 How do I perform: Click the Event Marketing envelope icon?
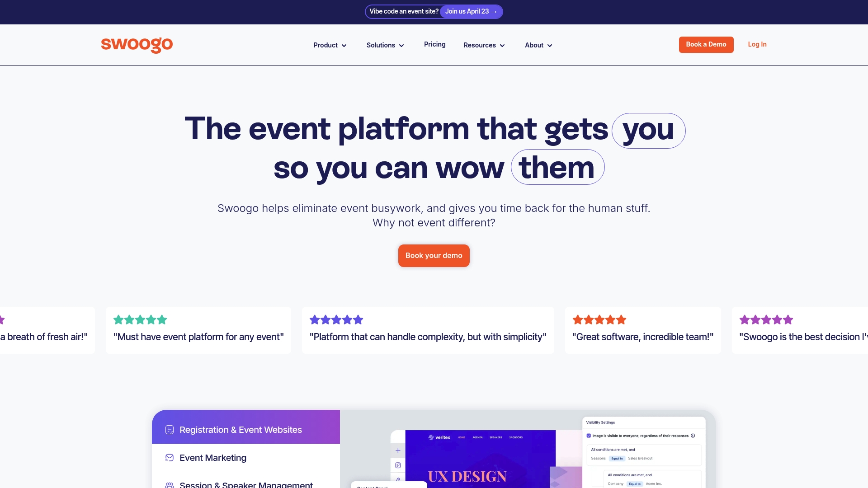170,458
